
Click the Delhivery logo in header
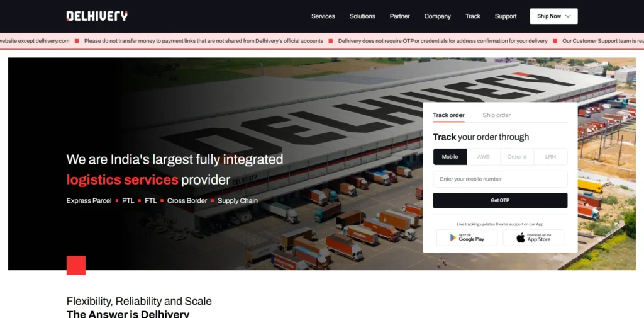(97, 16)
